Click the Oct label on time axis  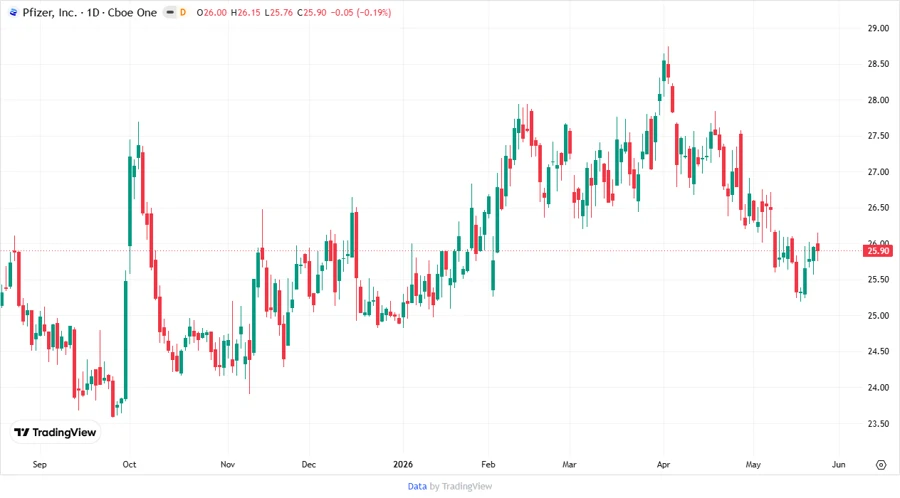pyautogui.click(x=129, y=464)
